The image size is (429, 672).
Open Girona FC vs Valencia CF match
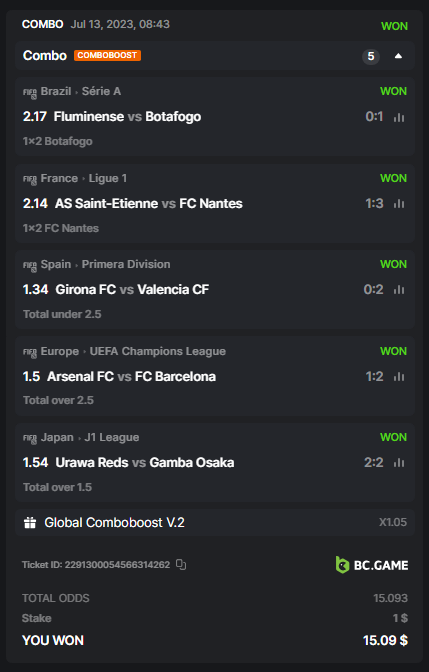click(x=132, y=289)
